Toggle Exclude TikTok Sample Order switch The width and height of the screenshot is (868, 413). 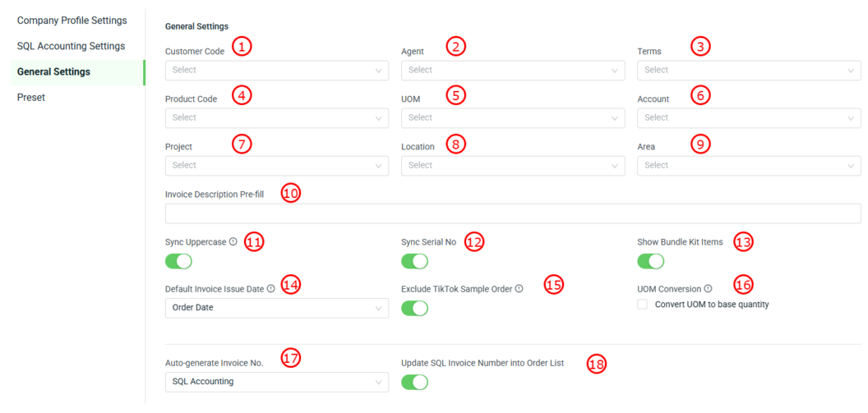coord(414,308)
